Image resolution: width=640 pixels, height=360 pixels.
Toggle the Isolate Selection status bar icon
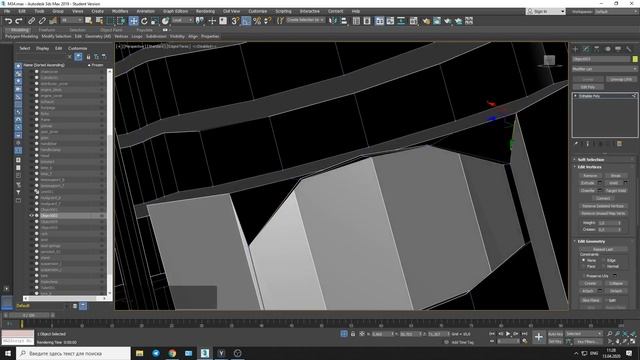click(344, 334)
